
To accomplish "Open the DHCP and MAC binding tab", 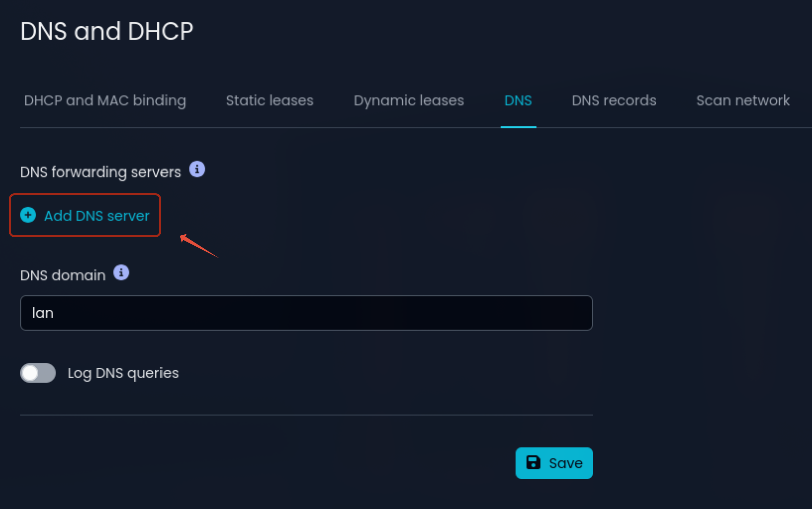I will click(105, 100).
